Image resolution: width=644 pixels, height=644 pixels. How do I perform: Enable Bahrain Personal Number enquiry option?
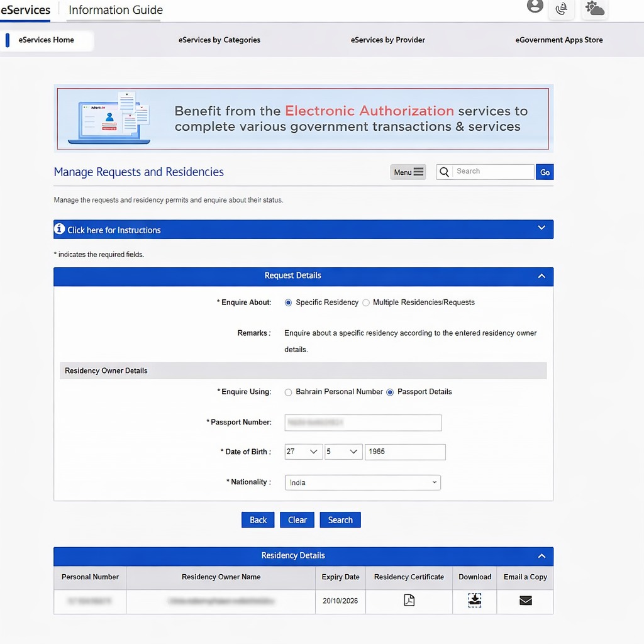[x=288, y=392]
